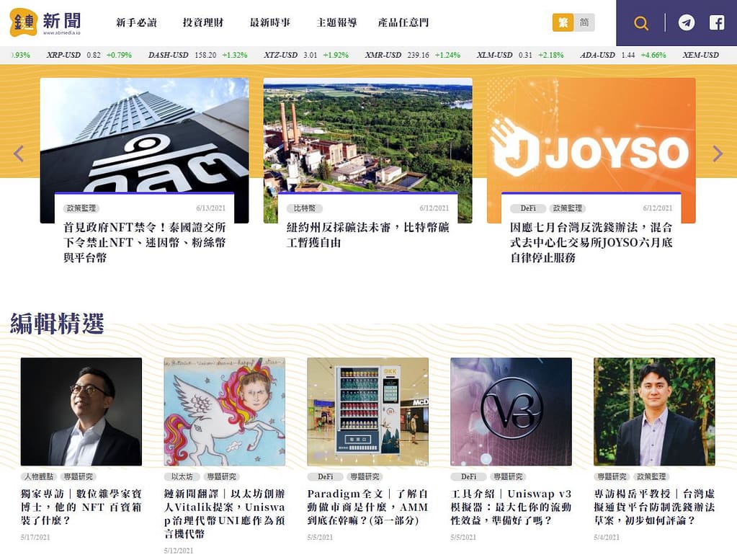This screenshot has height=560, width=737.
Task: Click DeFi tag on the JOYSO article
Action: click(528, 208)
